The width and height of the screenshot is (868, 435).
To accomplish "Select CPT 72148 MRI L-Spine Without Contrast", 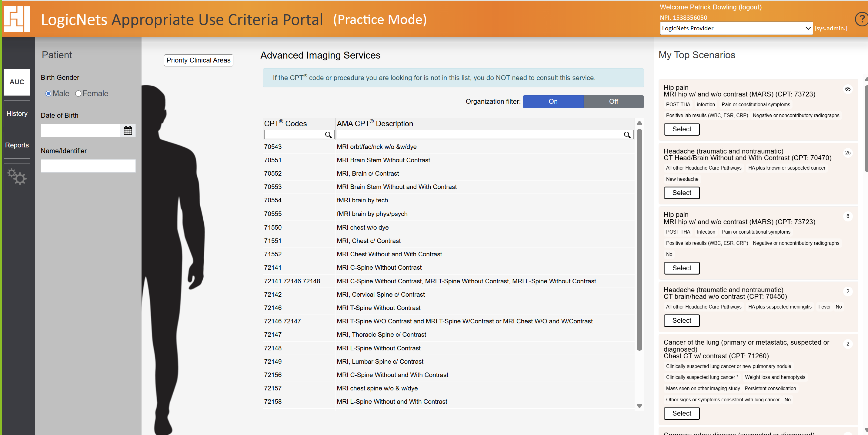I will point(449,348).
